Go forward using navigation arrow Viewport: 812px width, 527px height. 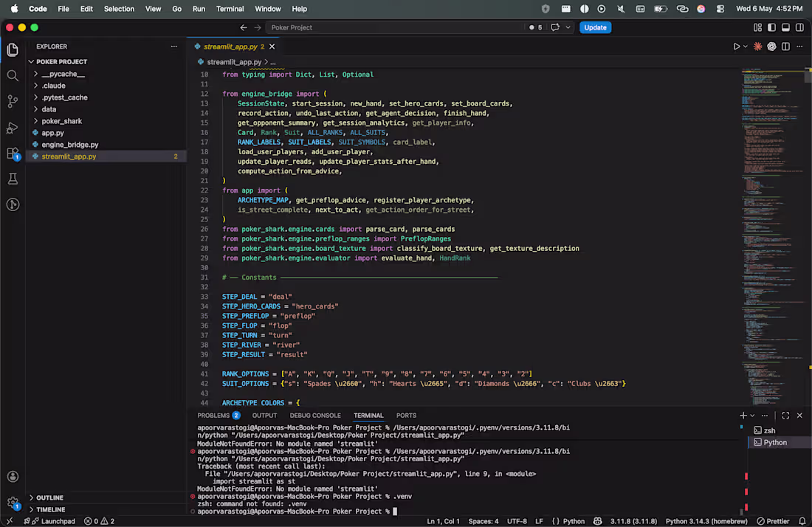[258, 27]
